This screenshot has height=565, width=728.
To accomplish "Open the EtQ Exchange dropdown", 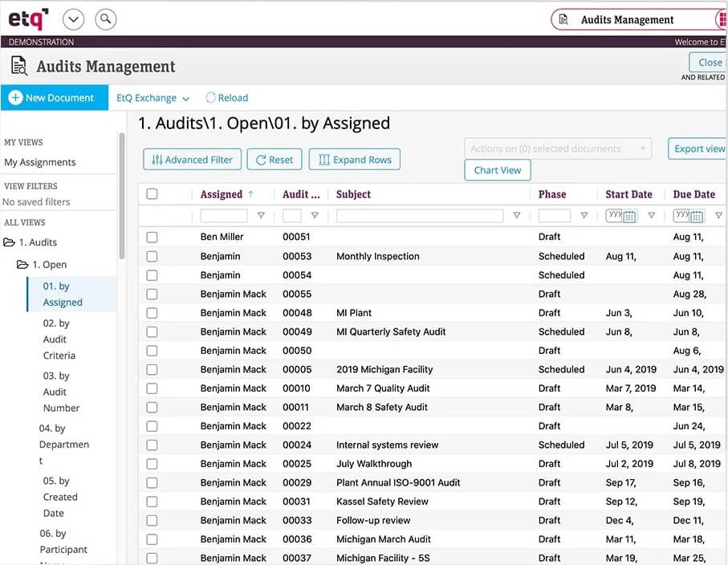I will pyautogui.click(x=153, y=98).
